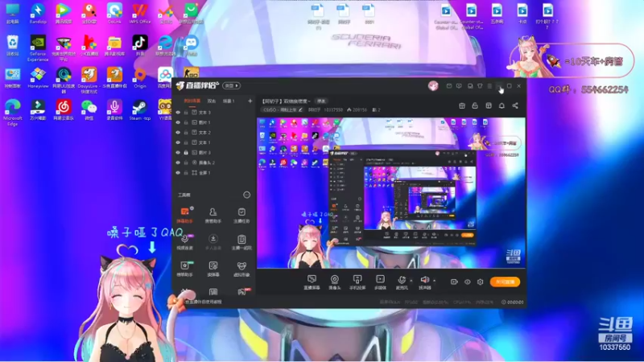Expand microphone options arrow
The height and width of the screenshot is (362, 644).
tap(411, 281)
